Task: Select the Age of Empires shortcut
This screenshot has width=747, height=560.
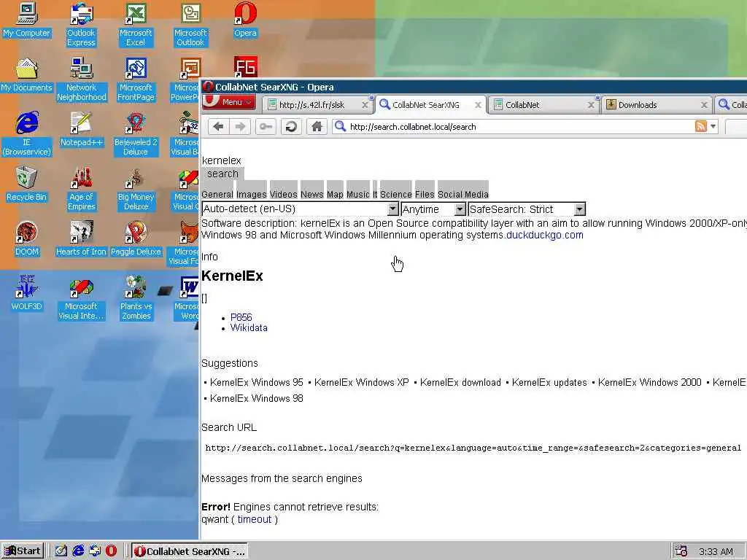Action: pyautogui.click(x=82, y=190)
